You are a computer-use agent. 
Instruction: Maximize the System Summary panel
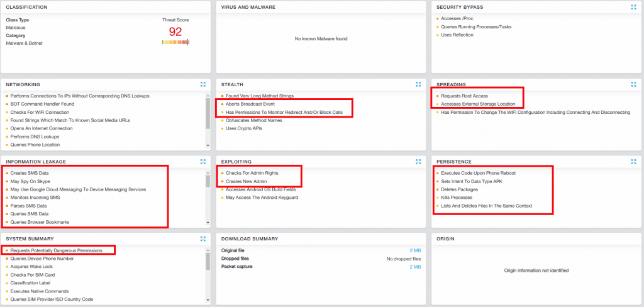point(203,239)
